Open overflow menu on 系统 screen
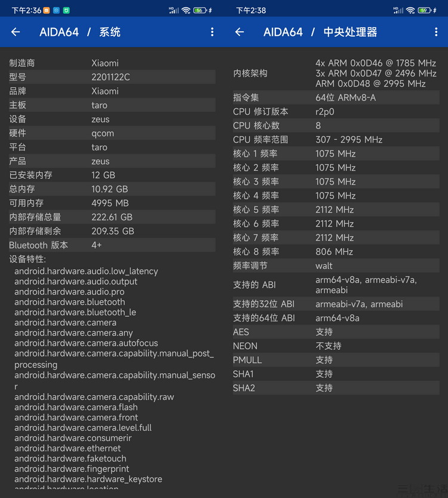This screenshot has width=448, height=498. tap(212, 32)
